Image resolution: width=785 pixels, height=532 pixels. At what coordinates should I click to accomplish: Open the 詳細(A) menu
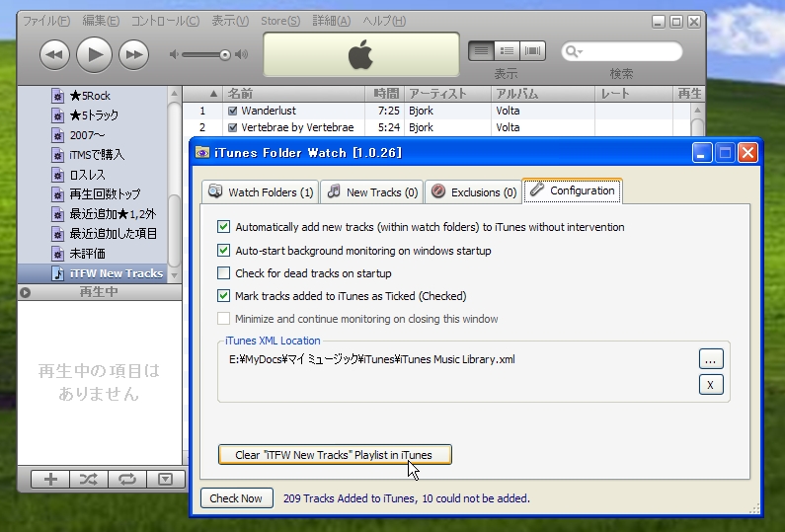coord(332,21)
